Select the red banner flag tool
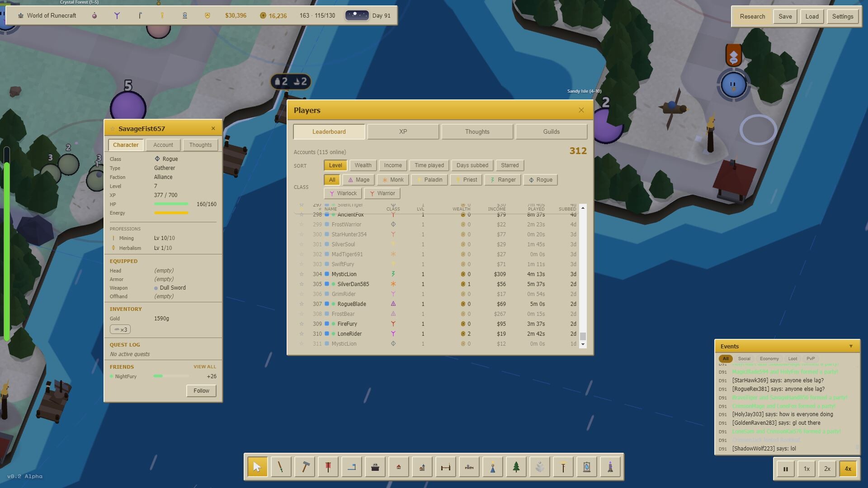Viewport: 868px width, 488px height. pyautogui.click(x=328, y=467)
